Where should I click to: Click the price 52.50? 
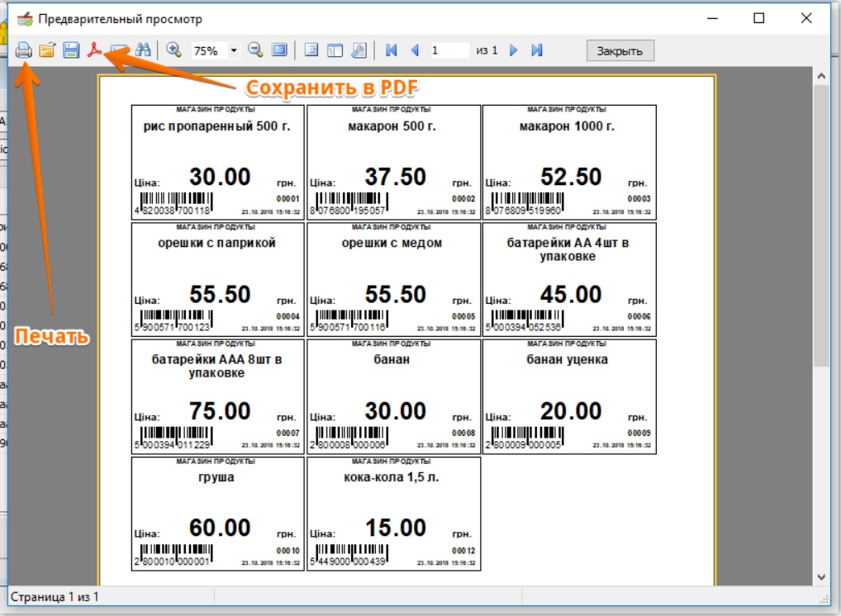tap(571, 177)
